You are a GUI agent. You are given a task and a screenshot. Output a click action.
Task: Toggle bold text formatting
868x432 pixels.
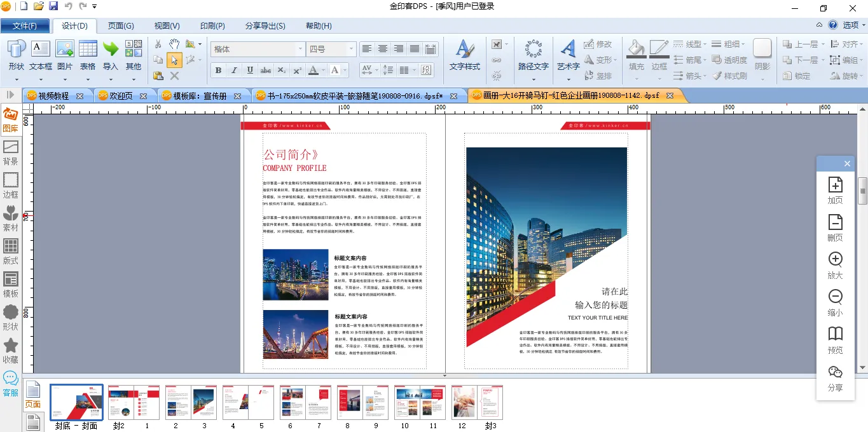pos(218,70)
